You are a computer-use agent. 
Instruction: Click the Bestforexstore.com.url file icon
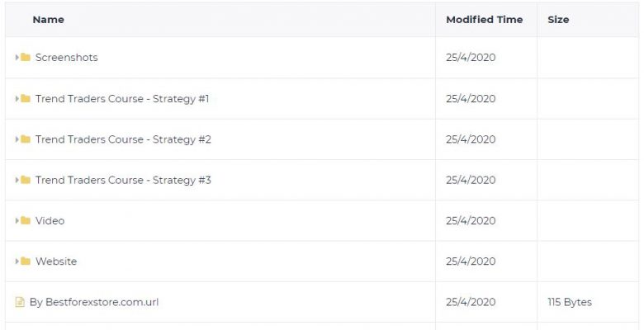coord(20,302)
